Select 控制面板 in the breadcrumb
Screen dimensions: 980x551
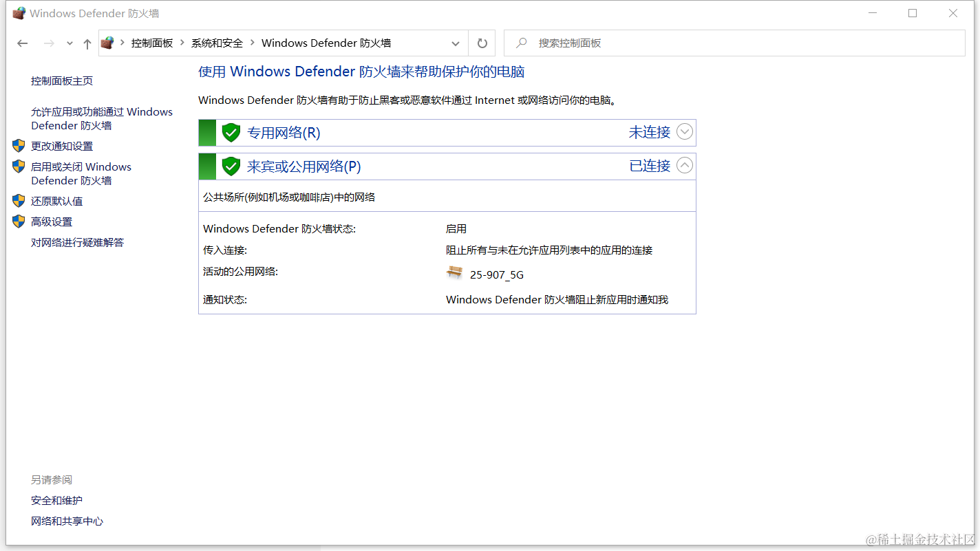152,43
